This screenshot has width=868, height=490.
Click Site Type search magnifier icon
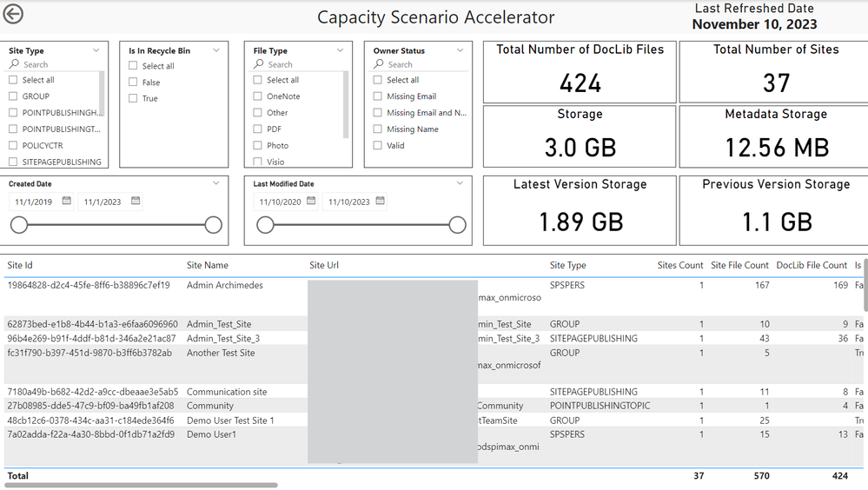coord(15,64)
